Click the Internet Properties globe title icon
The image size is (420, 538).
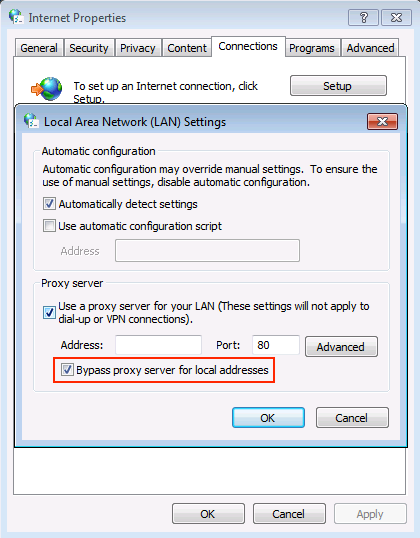tap(16, 17)
